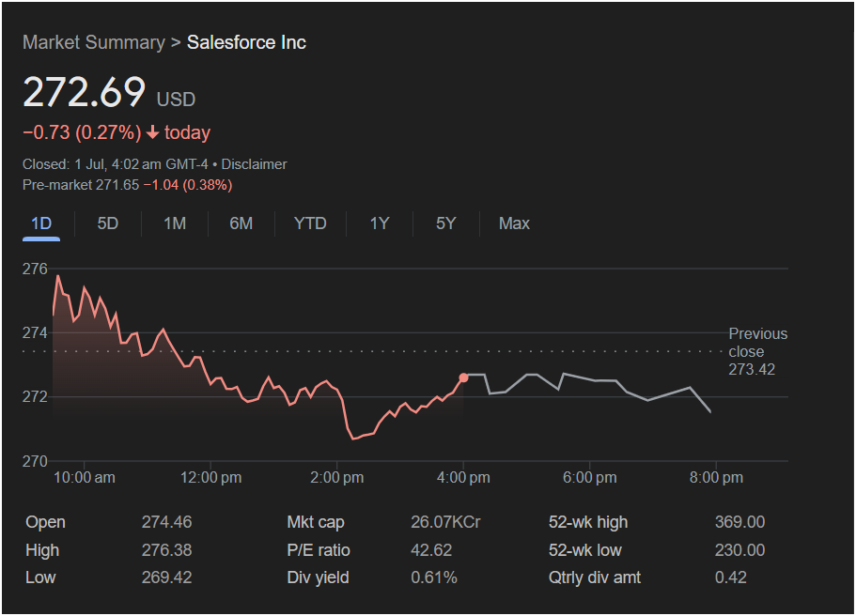This screenshot has height=616, width=856.
Task: Open the Market Summary breadcrumb link
Action: coord(94,42)
